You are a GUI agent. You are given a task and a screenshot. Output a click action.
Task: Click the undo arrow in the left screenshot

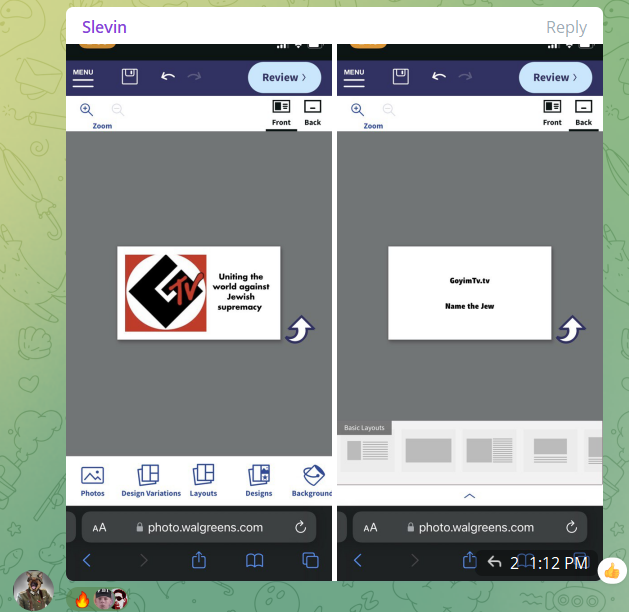point(168,76)
